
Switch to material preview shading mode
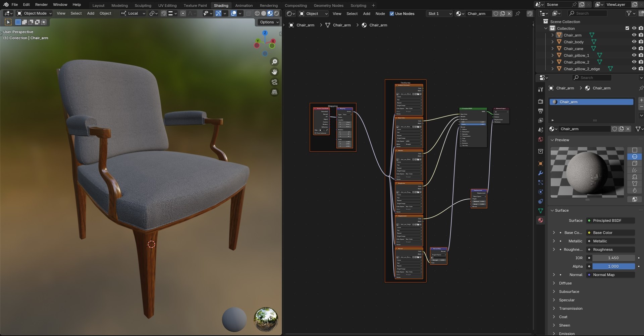pos(270,13)
